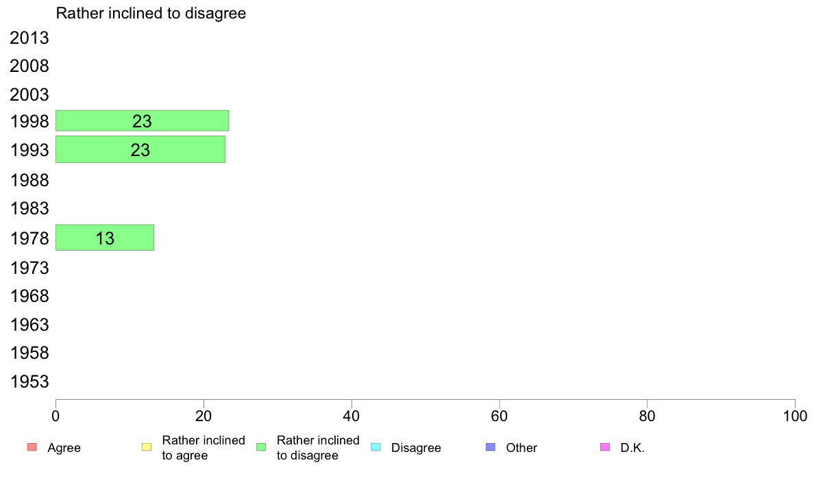Select the 1978 bar labeled 13
Viewport: 814px width, 504px height.
tap(105, 237)
